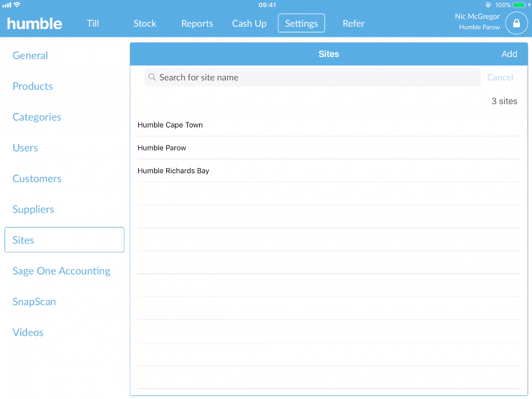
Task: Click the Humble Parow label under user name
Action: click(x=479, y=27)
